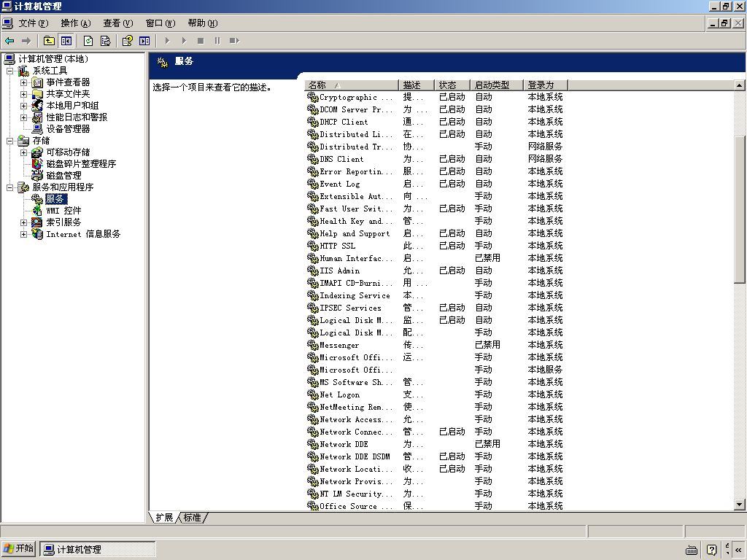Open the 帮助(H) menu

point(203,23)
